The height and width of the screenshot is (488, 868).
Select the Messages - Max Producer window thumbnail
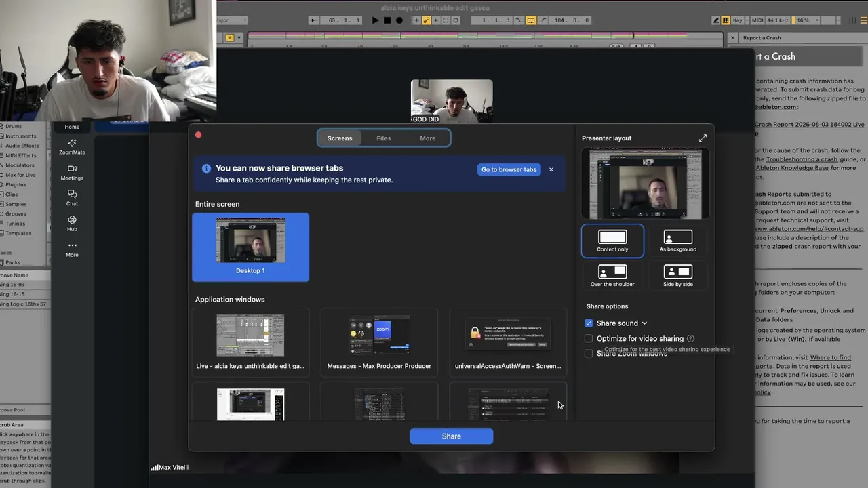pyautogui.click(x=379, y=341)
